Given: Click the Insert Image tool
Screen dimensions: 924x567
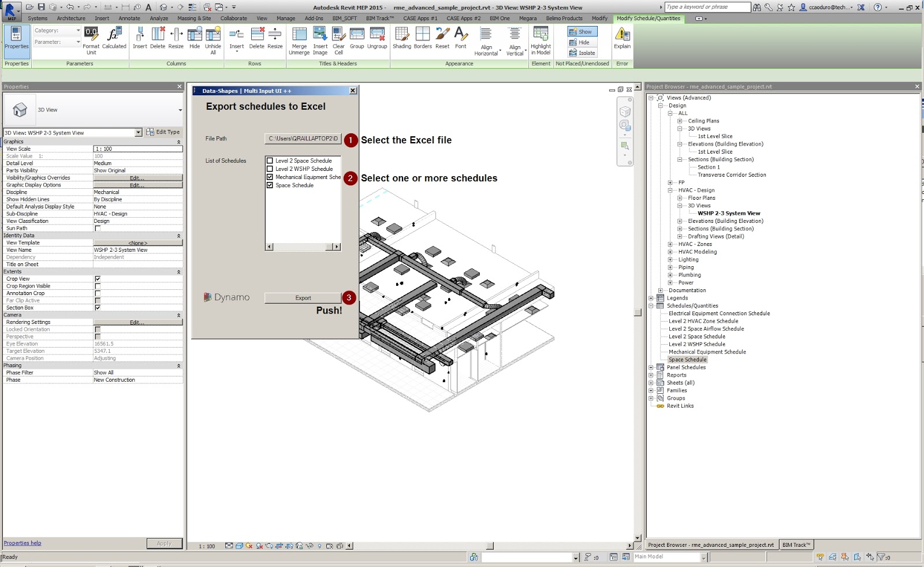Looking at the screenshot, I should pos(321,40).
